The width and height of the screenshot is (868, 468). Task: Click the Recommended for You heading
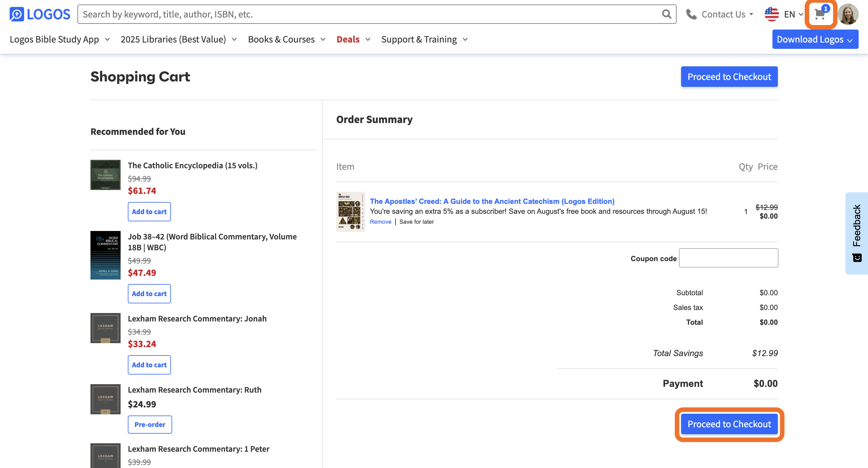click(138, 131)
